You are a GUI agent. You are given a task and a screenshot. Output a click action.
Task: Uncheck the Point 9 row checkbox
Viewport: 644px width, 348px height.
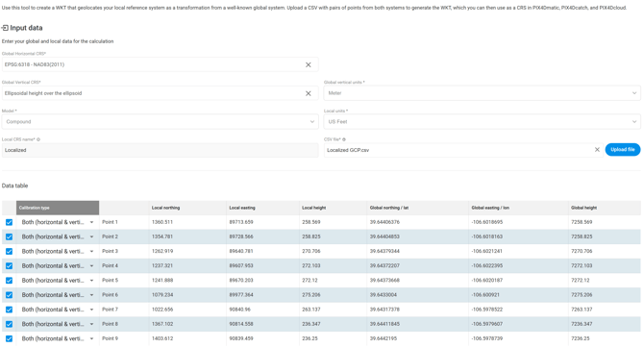point(9,339)
